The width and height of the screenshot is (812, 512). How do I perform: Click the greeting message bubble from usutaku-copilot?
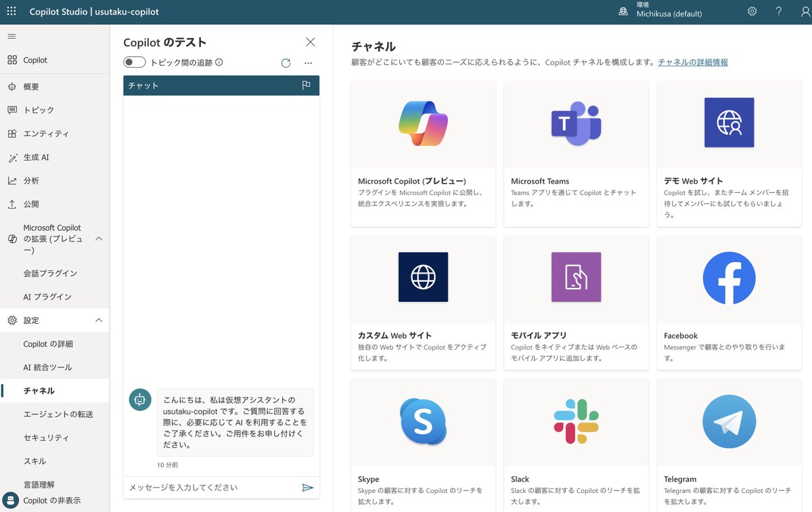coord(235,423)
